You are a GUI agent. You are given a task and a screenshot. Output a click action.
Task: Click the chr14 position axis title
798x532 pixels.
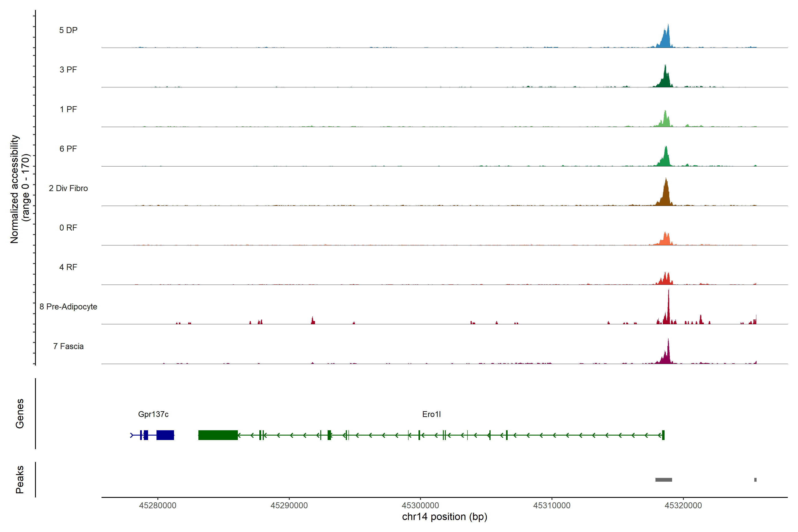(444, 517)
